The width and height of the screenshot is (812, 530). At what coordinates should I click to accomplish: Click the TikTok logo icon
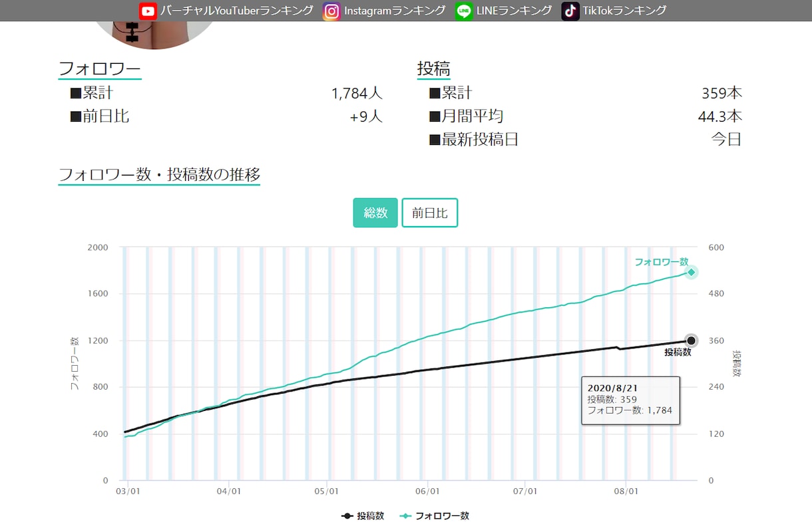pos(570,11)
